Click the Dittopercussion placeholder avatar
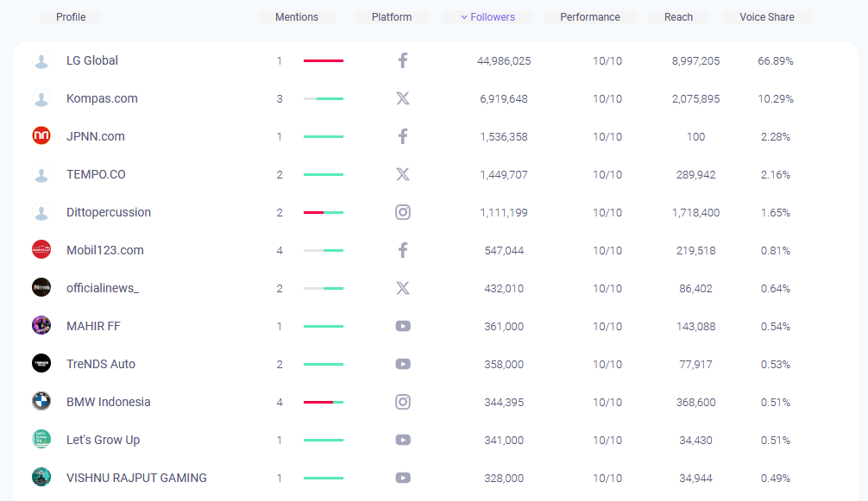This screenshot has width=868, height=501. click(41, 212)
